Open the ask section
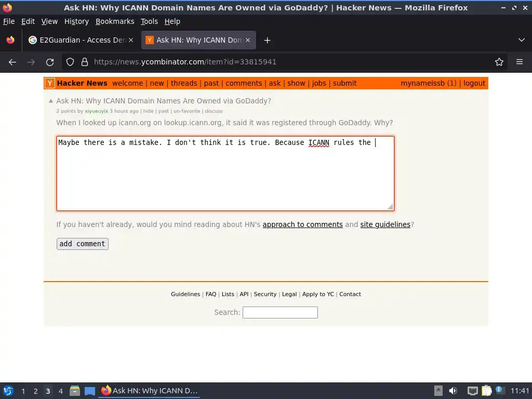The image size is (532, 399). click(x=275, y=83)
